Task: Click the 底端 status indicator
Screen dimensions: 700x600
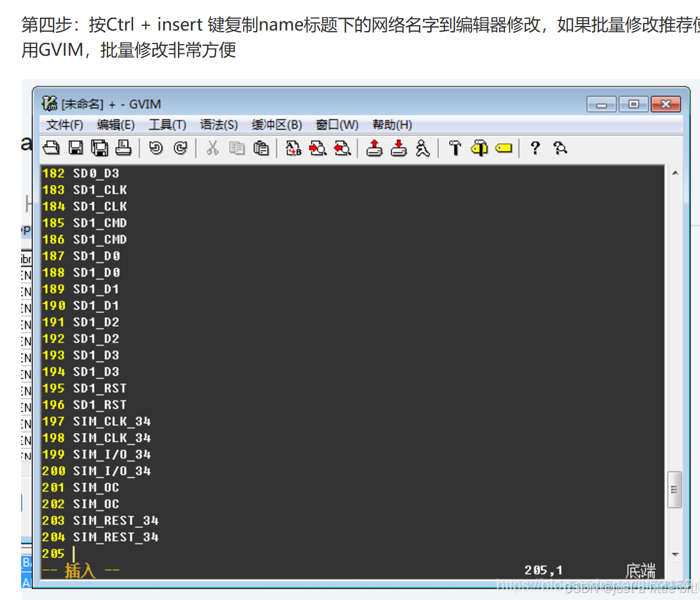Action: tap(640, 570)
